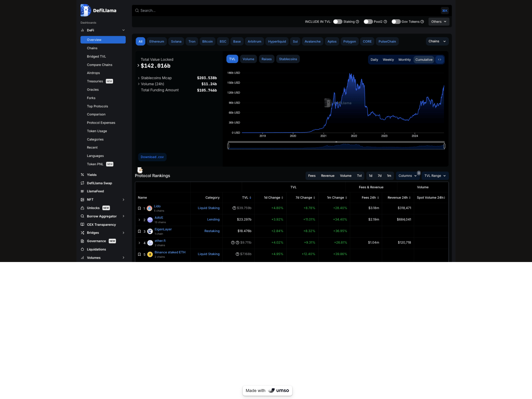Sort by the TVL column header
Screen dimensions: 532x399
click(x=247, y=198)
